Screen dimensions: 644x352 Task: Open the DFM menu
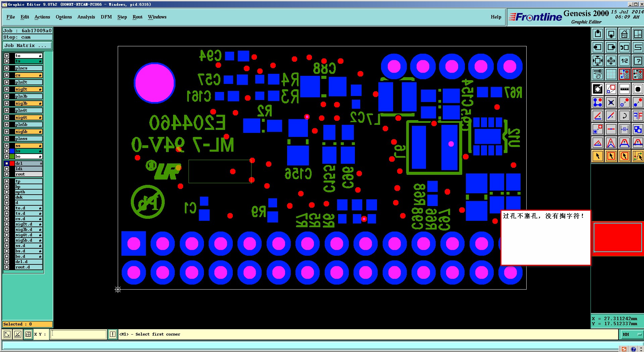click(x=106, y=17)
